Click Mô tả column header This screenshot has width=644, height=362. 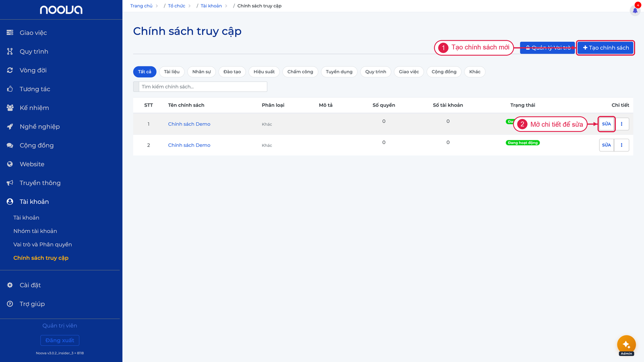point(326,105)
